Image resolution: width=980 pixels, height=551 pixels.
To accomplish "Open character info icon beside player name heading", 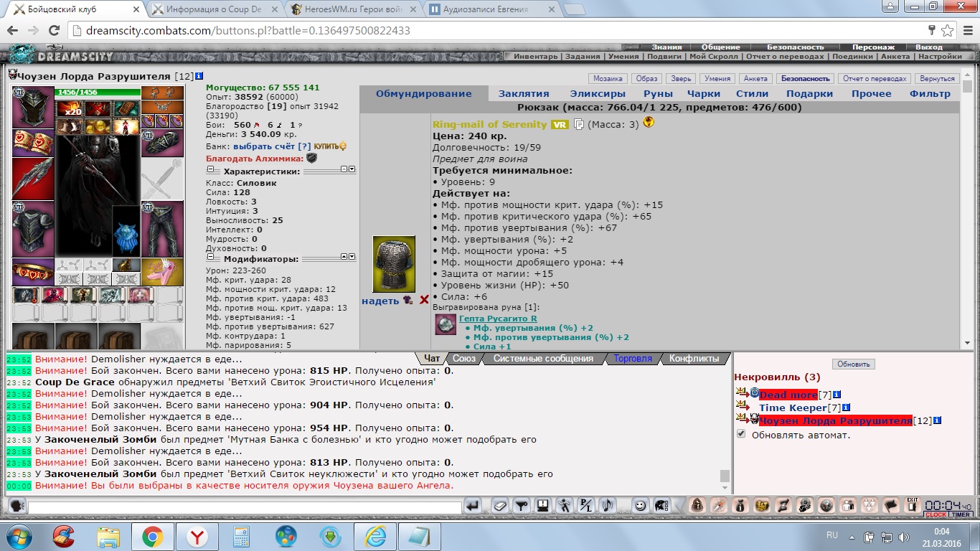I will 199,75.
